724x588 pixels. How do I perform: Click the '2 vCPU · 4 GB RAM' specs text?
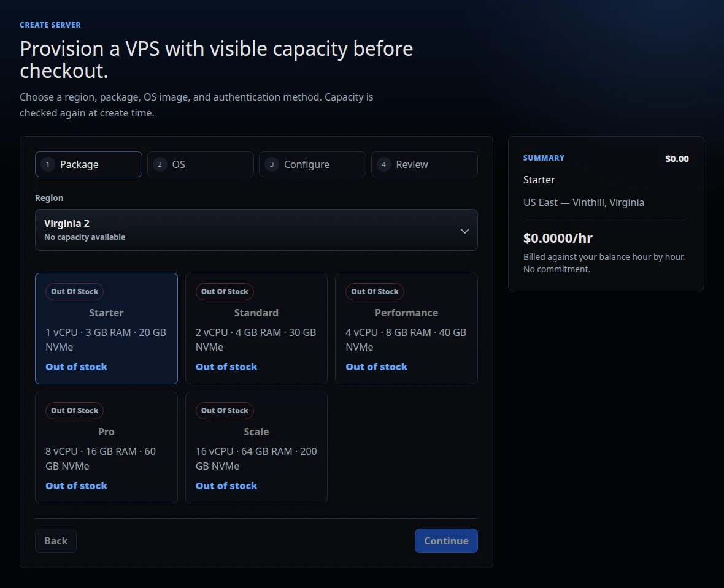click(x=256, y=340)
